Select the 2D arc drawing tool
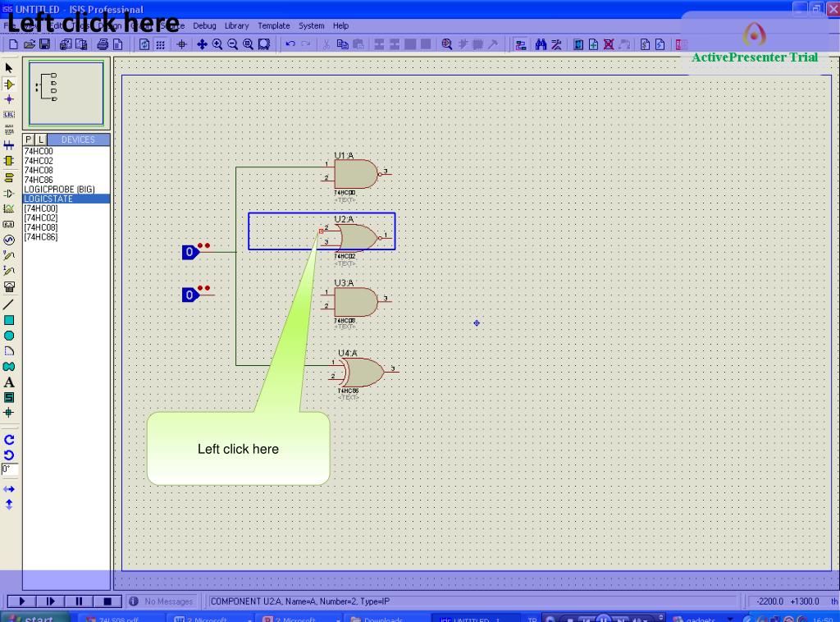 click(x=8, y=351)
